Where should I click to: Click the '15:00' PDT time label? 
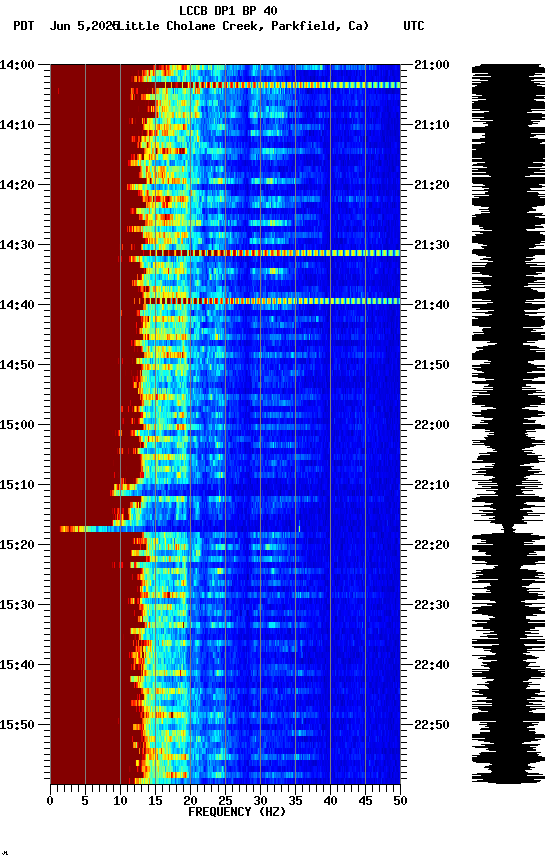17,425
